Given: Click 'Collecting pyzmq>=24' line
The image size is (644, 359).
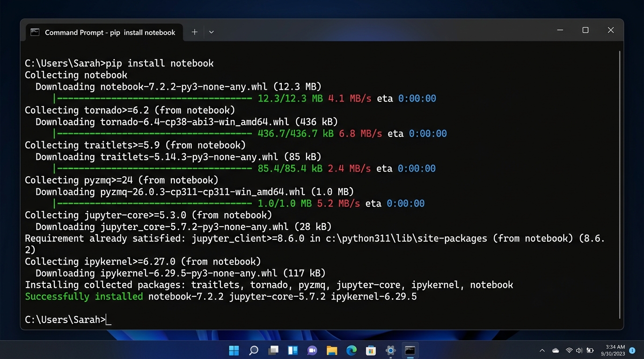Looking at the screenshot, I should coord(122,180).
